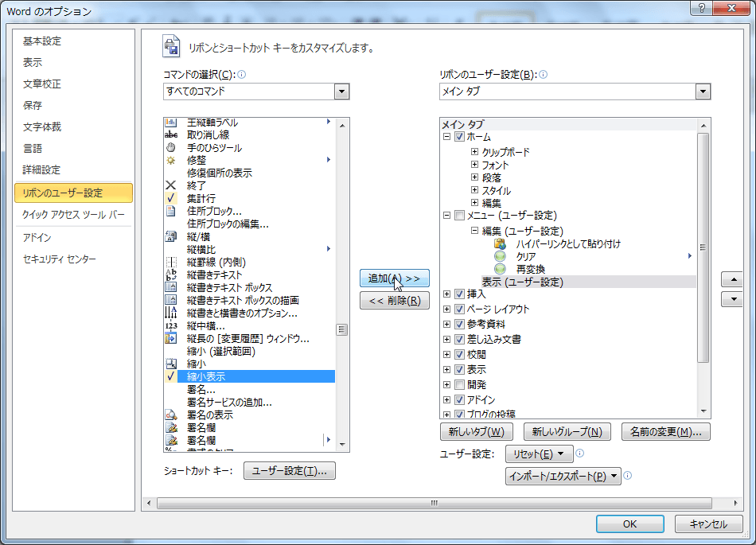Open the アドイン category in sidebar

(37, 237)
